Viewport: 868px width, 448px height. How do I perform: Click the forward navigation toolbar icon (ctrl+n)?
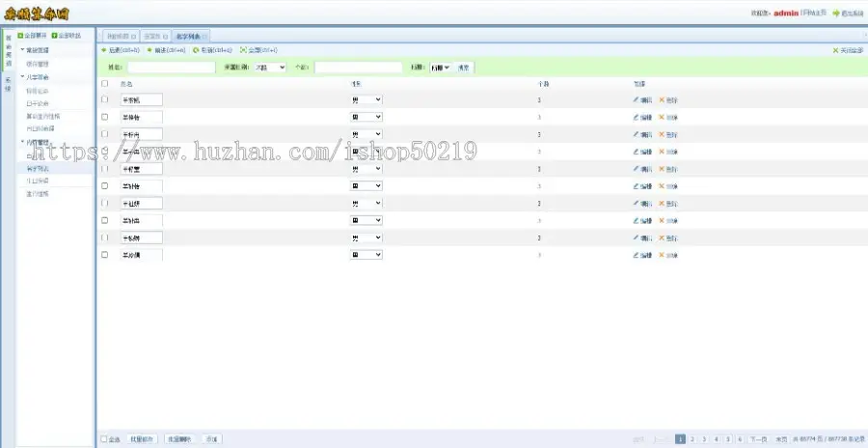[149, 50]
